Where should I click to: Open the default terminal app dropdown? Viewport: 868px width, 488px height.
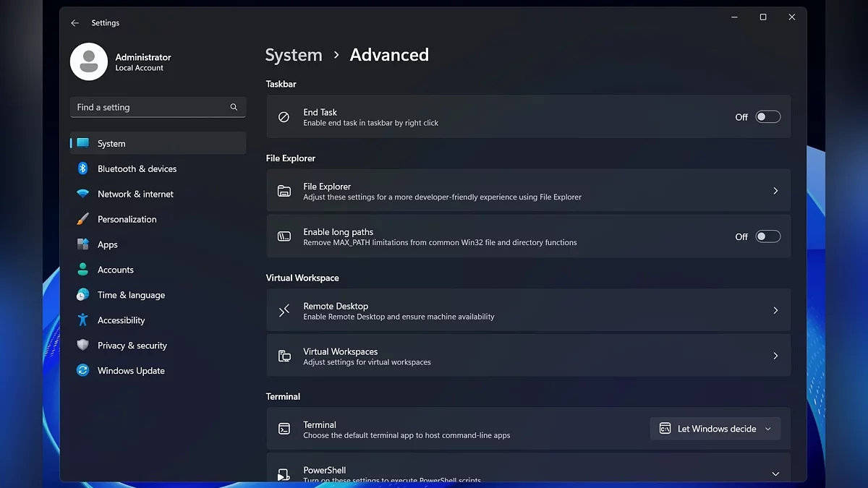(715, 429)
